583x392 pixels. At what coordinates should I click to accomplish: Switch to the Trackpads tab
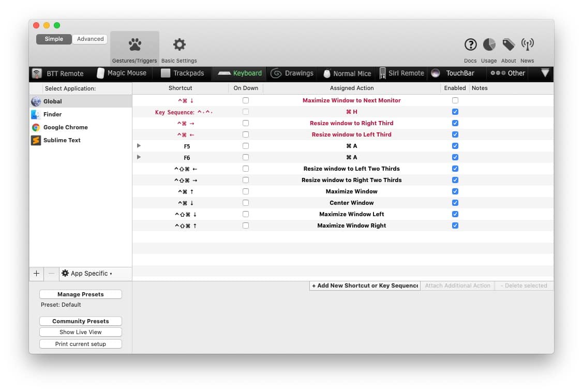183,73
